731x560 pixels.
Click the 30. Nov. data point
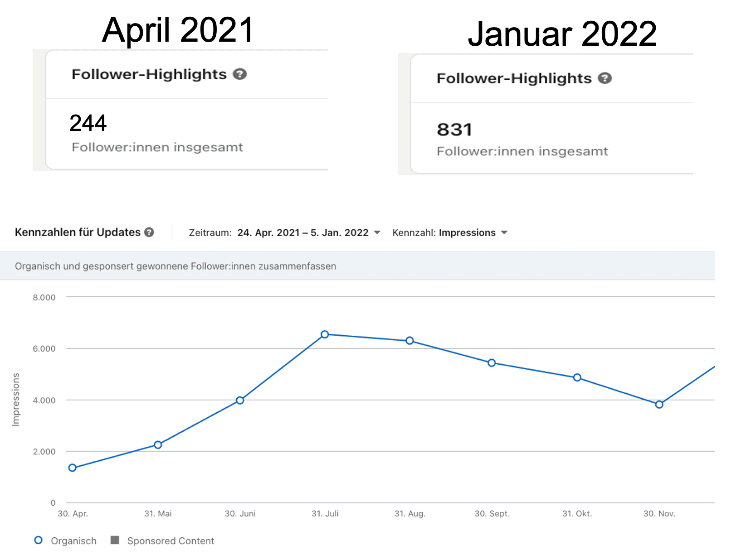pyautogui.click(x=659, y=404)
